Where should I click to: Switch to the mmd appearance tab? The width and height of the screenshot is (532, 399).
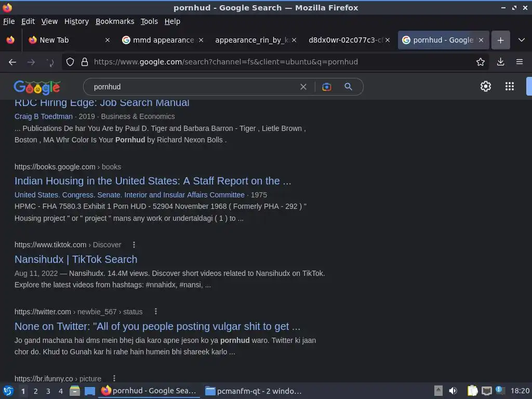(x=163, y=40)
